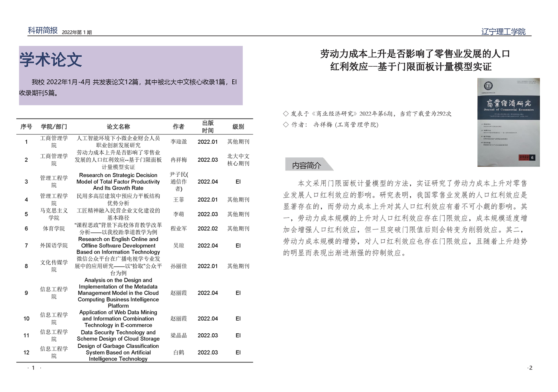Click 2022.02 publication date cell

click(208, 228)
